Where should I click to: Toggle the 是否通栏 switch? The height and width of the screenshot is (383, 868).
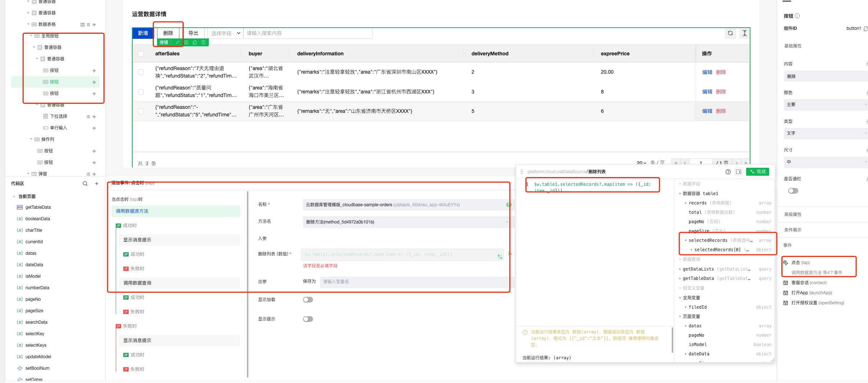pyautogui.click(x=793, y=191)
